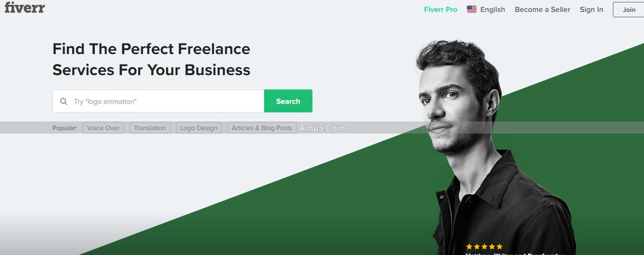644x255 pixels.
Task: Choose the Logo Design popular tag
Action: pos(199,128)
